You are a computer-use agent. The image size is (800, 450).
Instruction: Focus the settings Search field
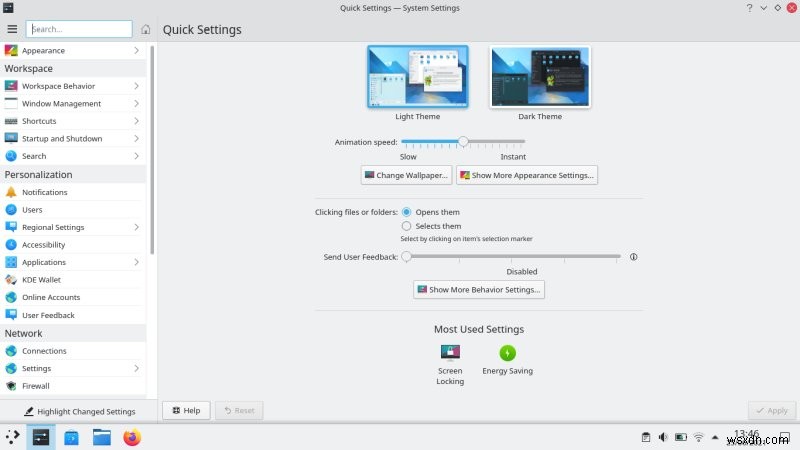[79, 29]
